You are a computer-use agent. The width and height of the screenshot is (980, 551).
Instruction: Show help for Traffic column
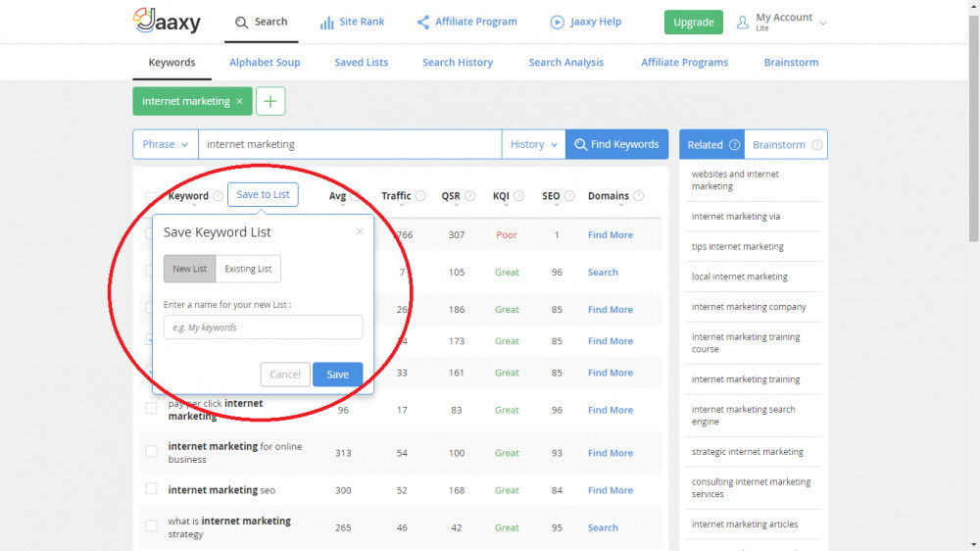click(420, 196)
